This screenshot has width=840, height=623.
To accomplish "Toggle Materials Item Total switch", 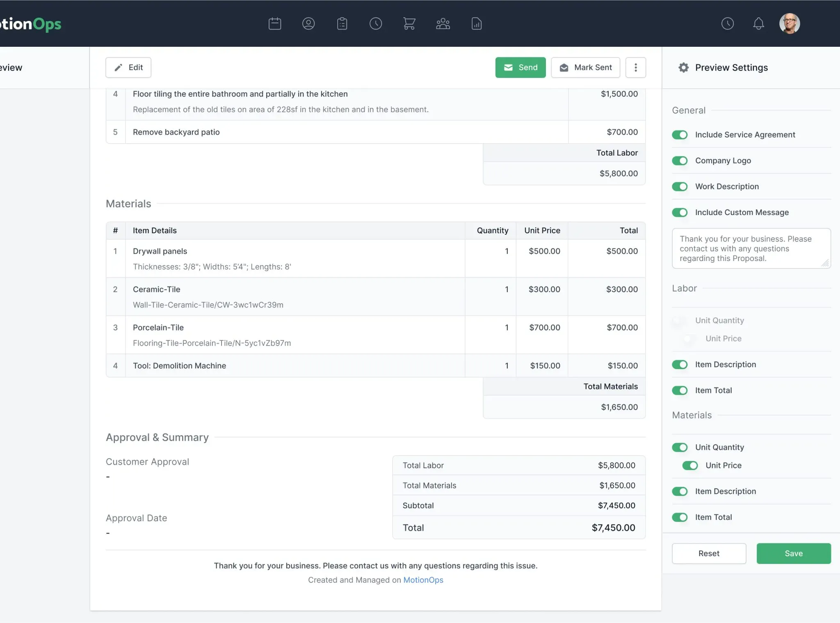I will click(680, 517).
